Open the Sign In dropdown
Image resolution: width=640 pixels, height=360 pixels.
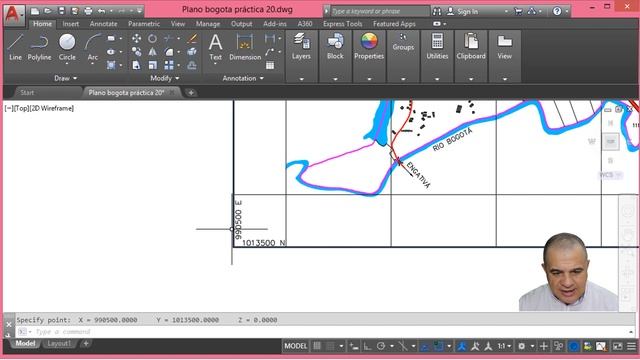pyautogui.click(x=506, y=11)
